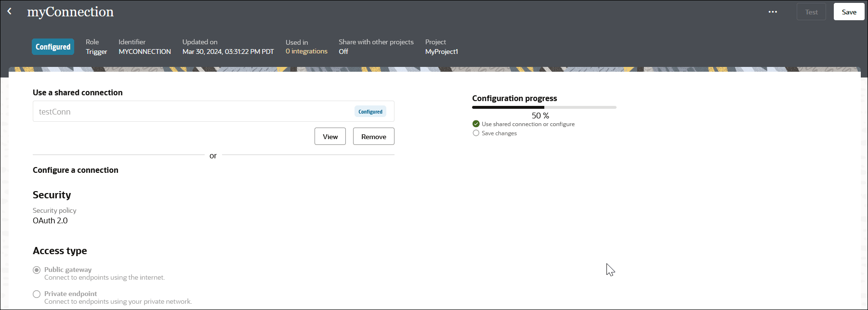The height and width of the screenshot is (310, 868).
Task: Click Connect to endpoints using the internet text
Action: [105, 277]
